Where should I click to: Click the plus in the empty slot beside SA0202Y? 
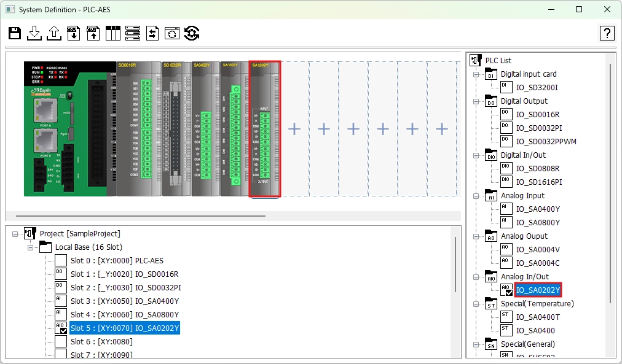[x=294, y=129]
